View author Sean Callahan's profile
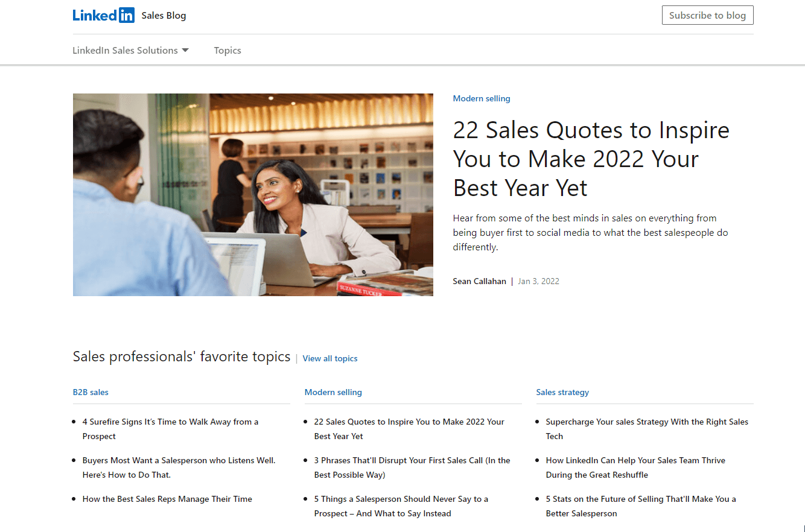805x532 pixels. pyautogui.click(x=479, y=280)
